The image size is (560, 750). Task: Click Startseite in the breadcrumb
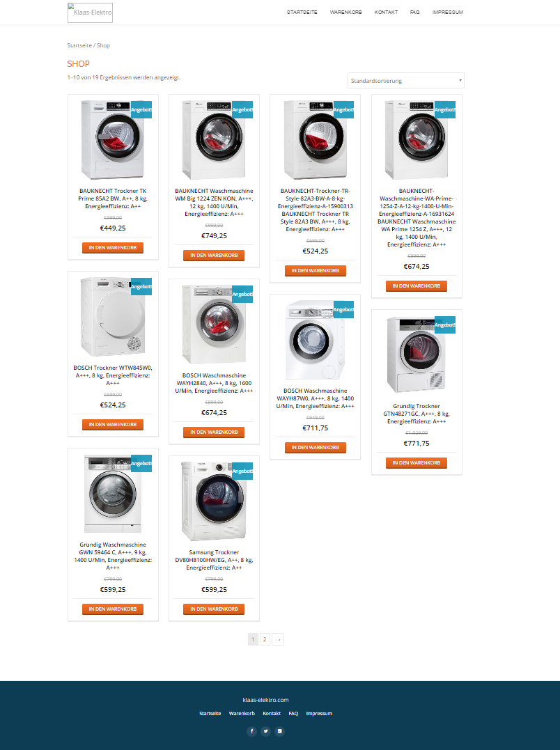(79, 45)
